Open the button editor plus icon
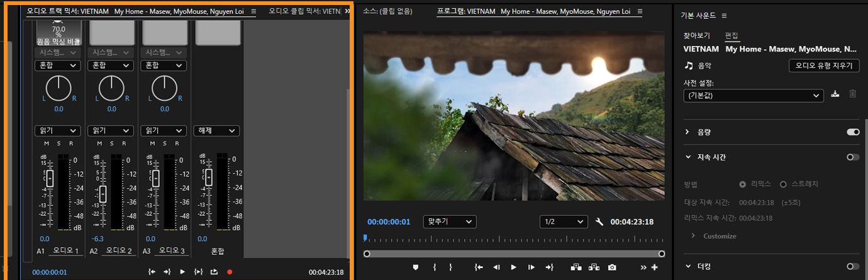The width and height of the screenshot is (868, 280). [x=655, y=267]
